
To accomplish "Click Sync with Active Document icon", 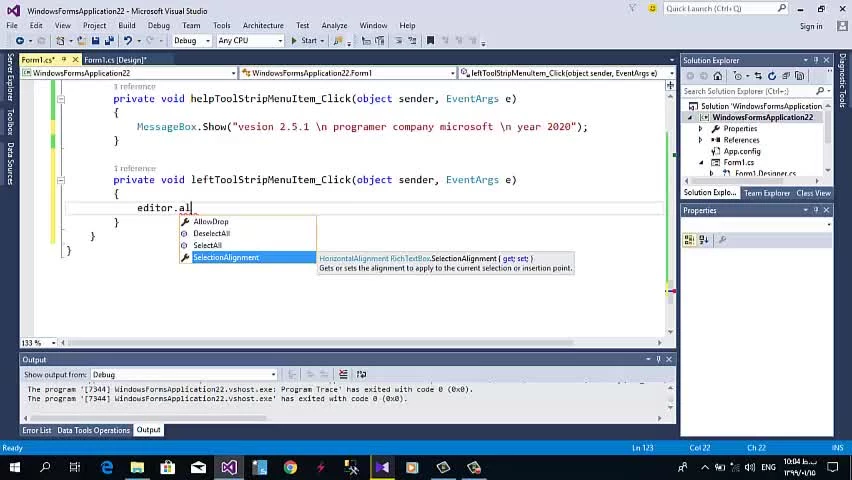I will tap(758, 76).
